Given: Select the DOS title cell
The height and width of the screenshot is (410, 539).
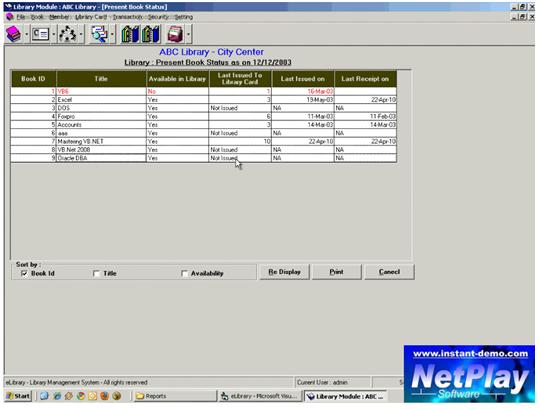Looking at the screenshot, I should 101,108.
